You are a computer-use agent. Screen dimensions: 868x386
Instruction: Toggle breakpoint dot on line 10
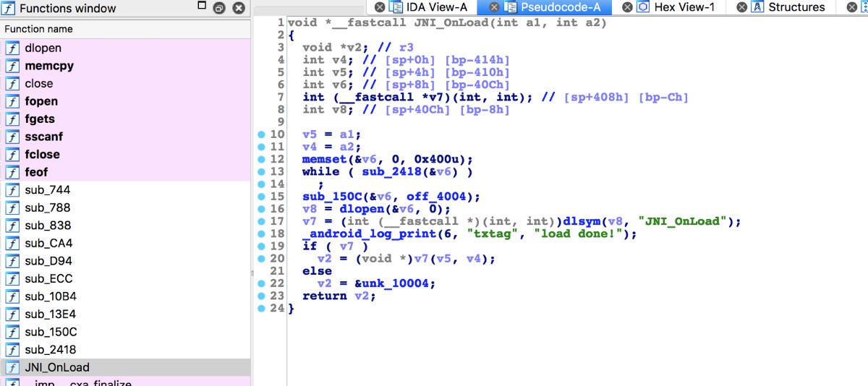point(261,134)
